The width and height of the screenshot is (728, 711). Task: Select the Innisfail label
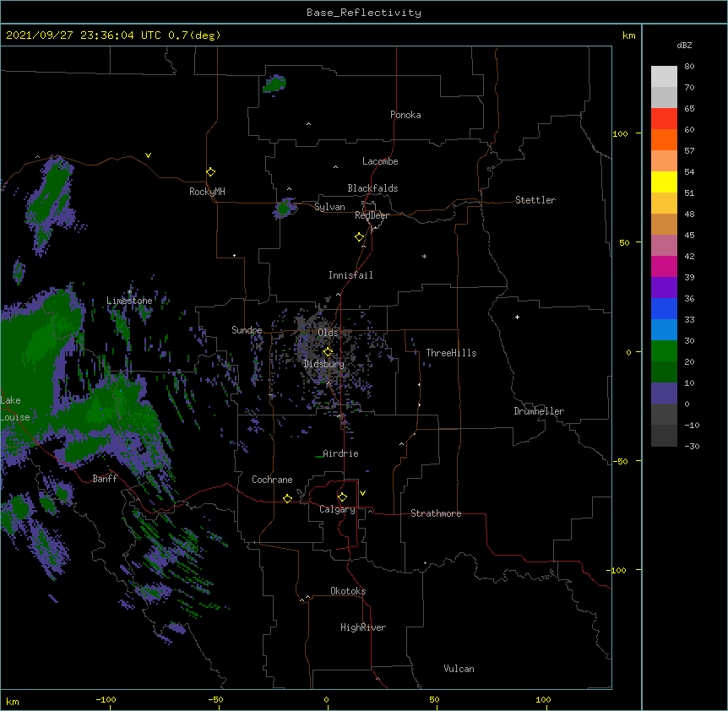(x=350, y=275)
